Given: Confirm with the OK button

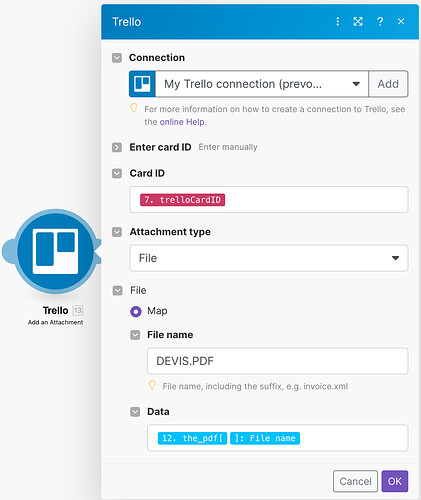Looking at the screenshot, I should click(395, 481).
